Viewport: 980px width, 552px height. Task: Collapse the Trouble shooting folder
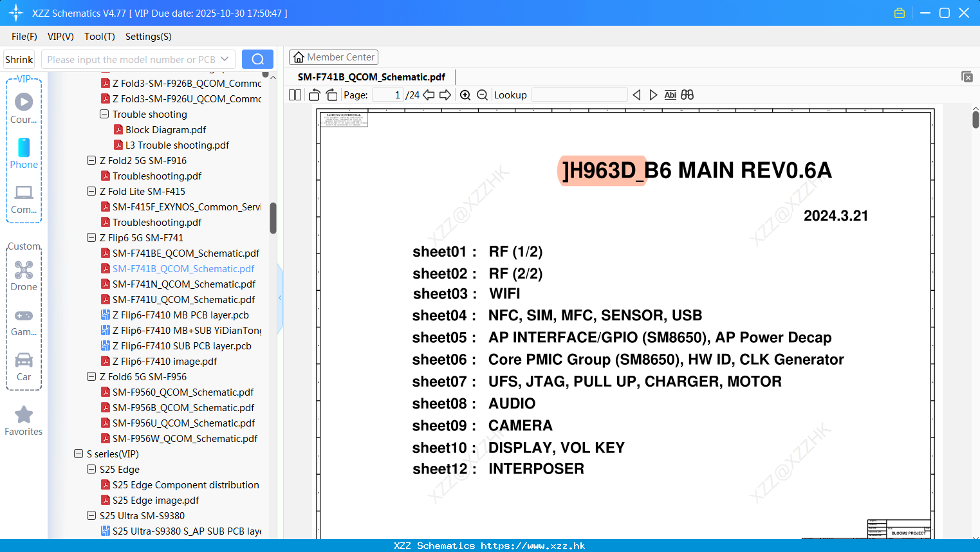pyautogui.click(x=104, y=114)
